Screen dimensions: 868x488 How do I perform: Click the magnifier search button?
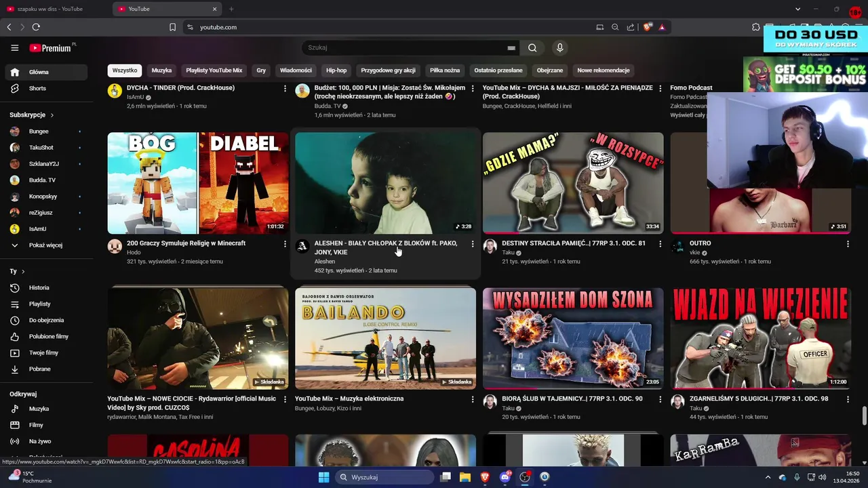532,47
